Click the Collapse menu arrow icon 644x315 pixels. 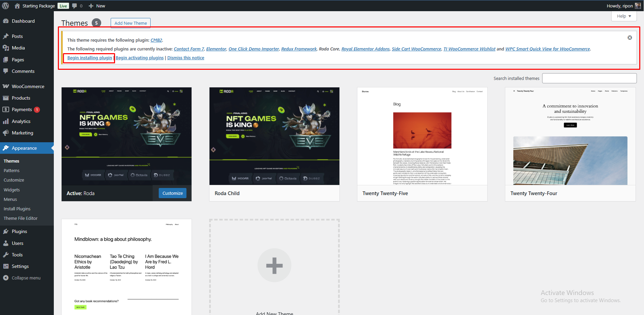(x=6, y=278)
